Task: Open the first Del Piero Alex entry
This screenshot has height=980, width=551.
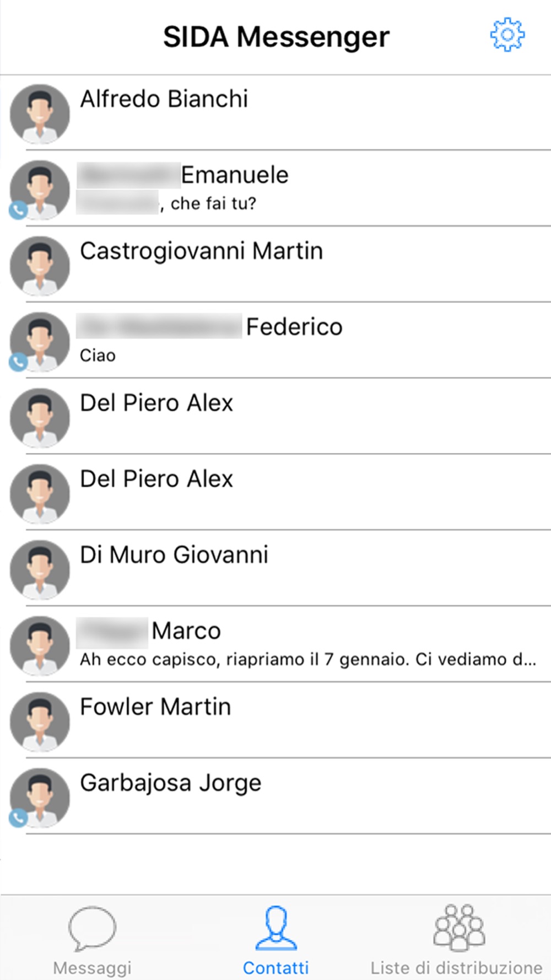Action: tap(275, 417)
